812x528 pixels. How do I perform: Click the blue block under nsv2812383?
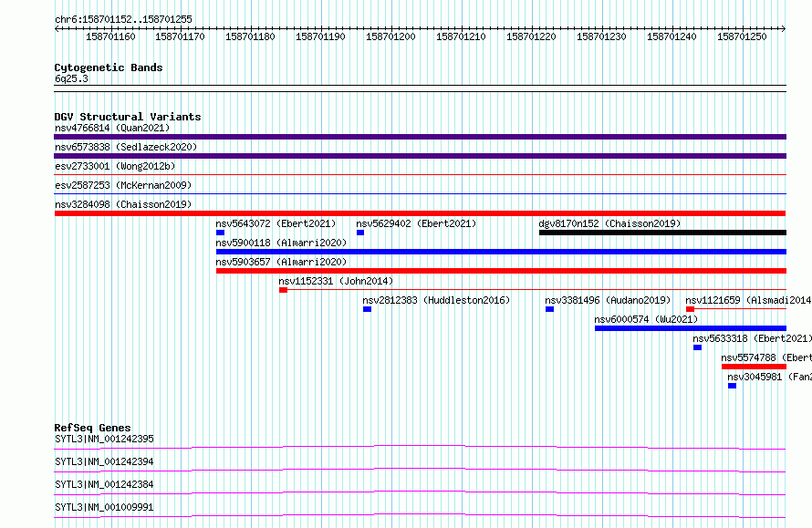(367, 309)
